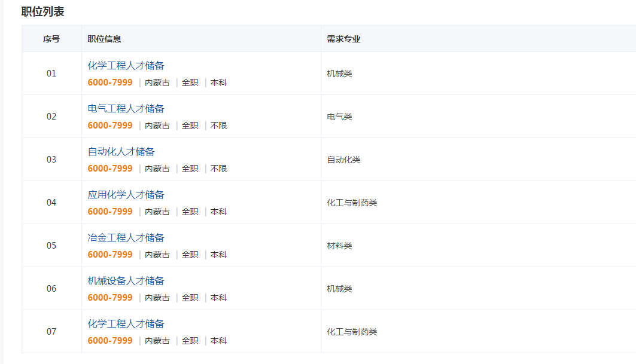Click the 不限 education tag in row 02

tap(218, 126)
